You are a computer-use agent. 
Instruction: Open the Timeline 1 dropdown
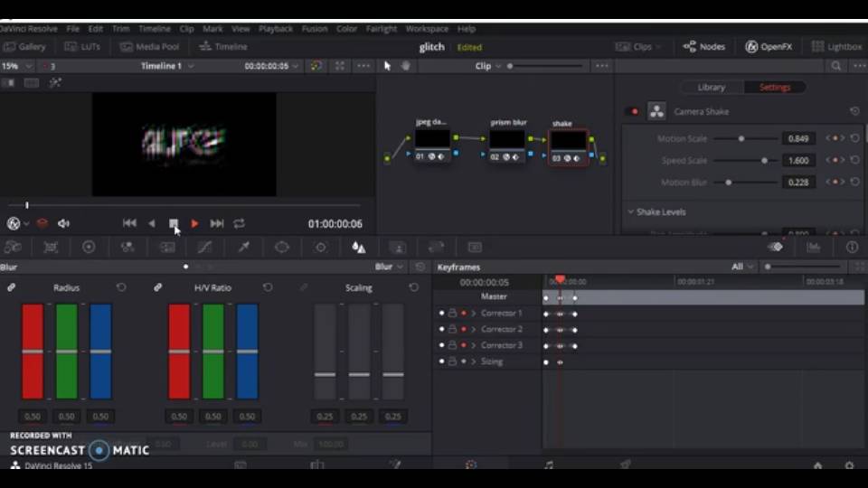point(167,66)
